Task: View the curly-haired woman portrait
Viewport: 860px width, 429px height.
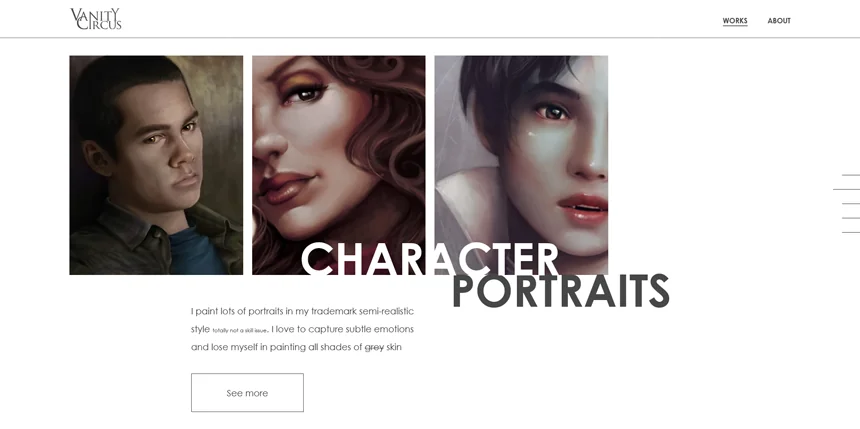Action: point(338,165)
